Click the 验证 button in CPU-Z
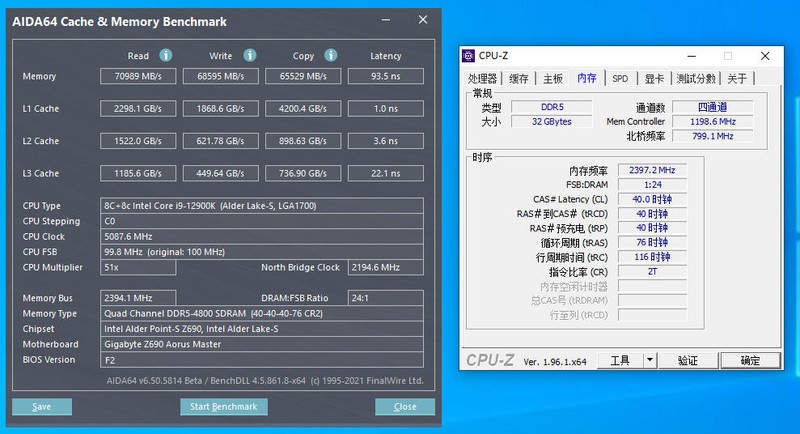 click(688, 360)
